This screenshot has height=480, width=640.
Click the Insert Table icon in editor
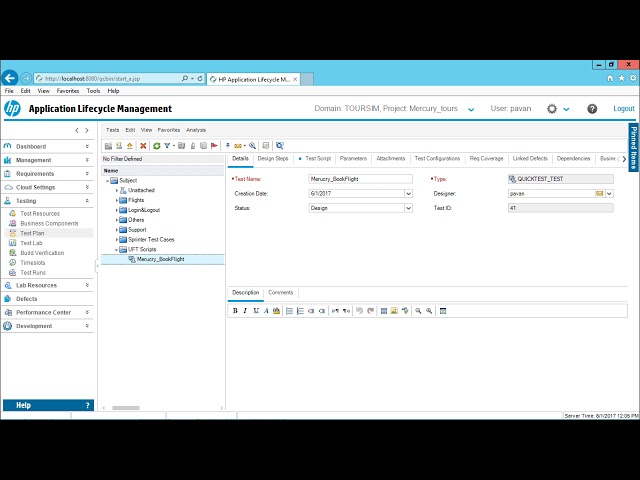384,311
